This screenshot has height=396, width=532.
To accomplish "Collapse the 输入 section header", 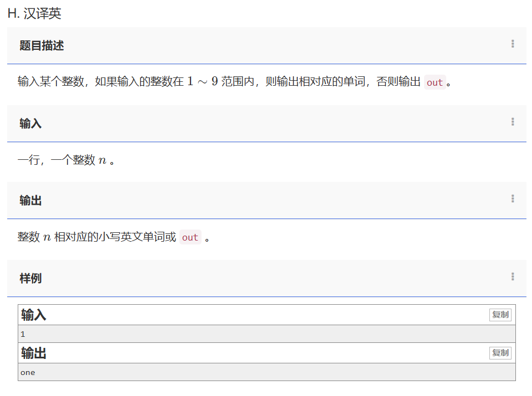I will pos(30,123).
